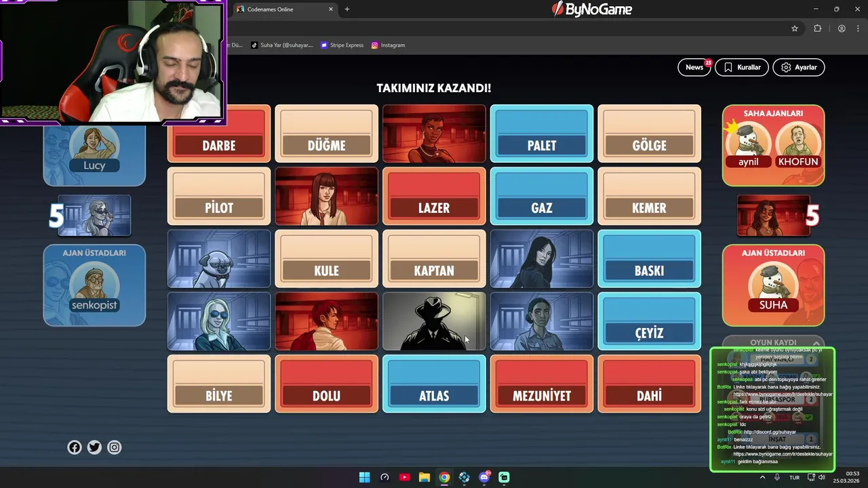
Task: Show hidden tray icons chevron
Action: tap(762, 477)
